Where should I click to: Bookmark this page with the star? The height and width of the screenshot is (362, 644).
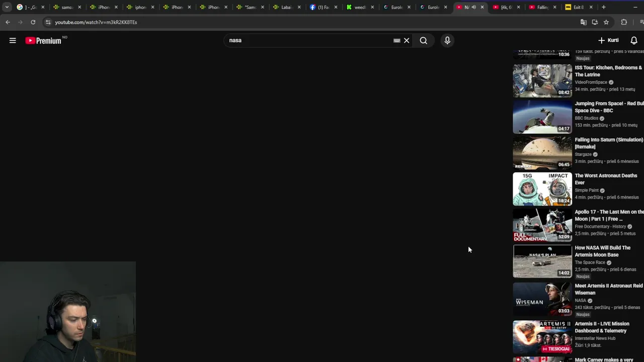tap(606, 22)
